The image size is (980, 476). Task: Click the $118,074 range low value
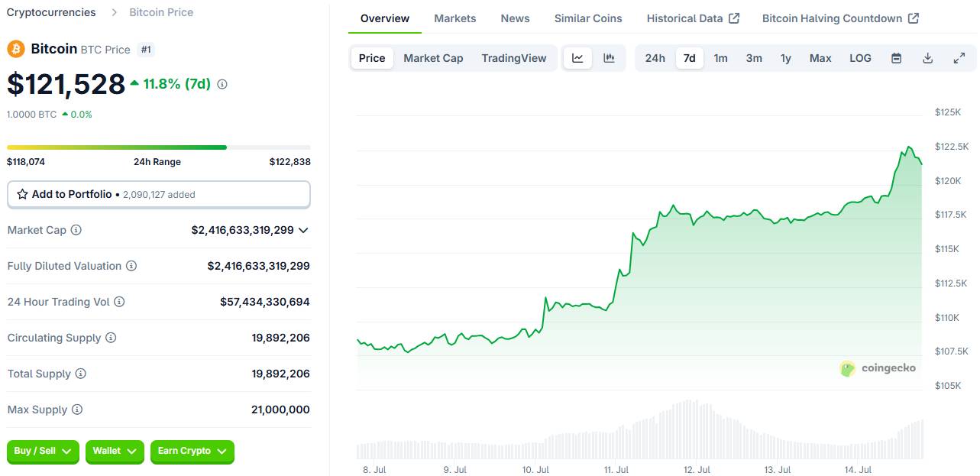[26, 162]
